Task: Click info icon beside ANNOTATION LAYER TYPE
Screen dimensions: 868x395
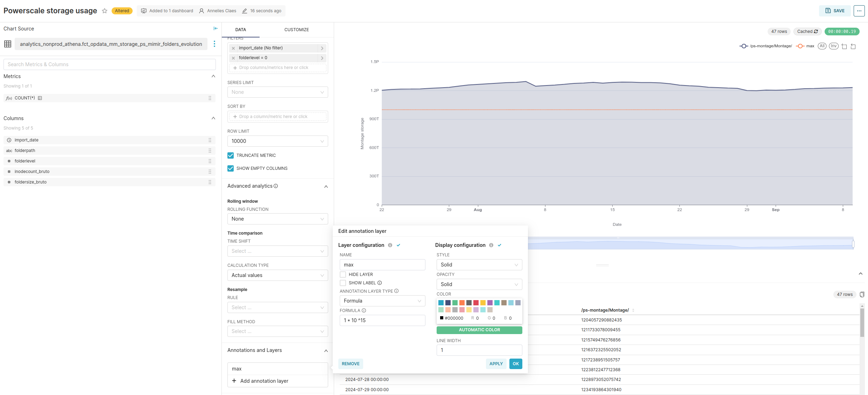Action: point(396,291)
